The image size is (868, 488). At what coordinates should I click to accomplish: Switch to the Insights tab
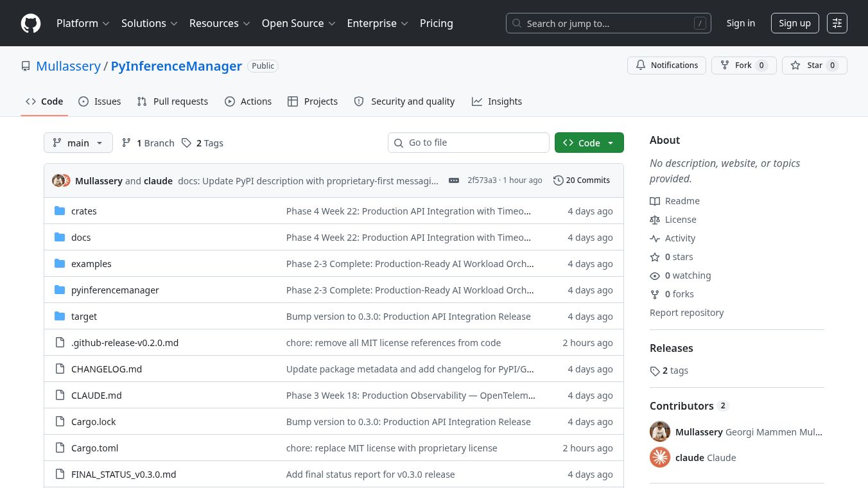[x=497, y=101]
